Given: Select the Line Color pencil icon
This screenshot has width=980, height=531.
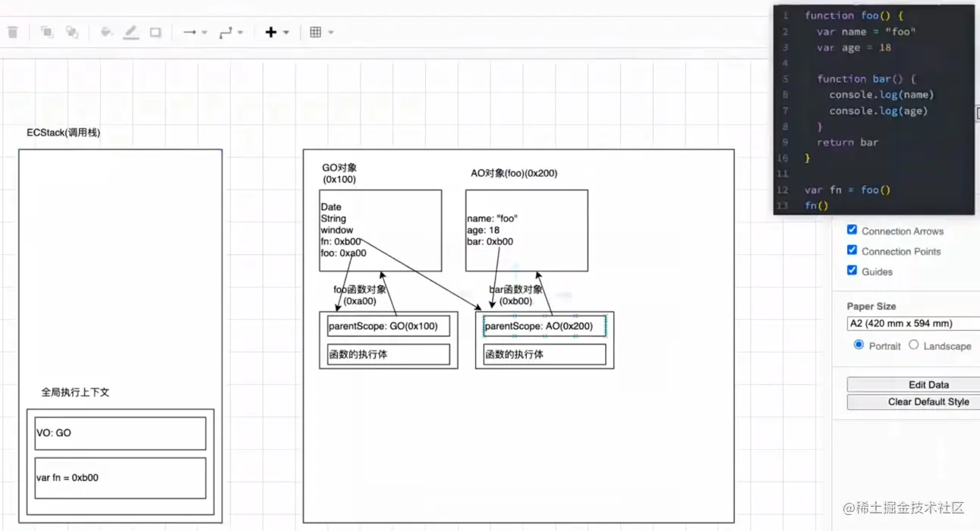Looking at the screenshot, I should click(x=131, y=32).
